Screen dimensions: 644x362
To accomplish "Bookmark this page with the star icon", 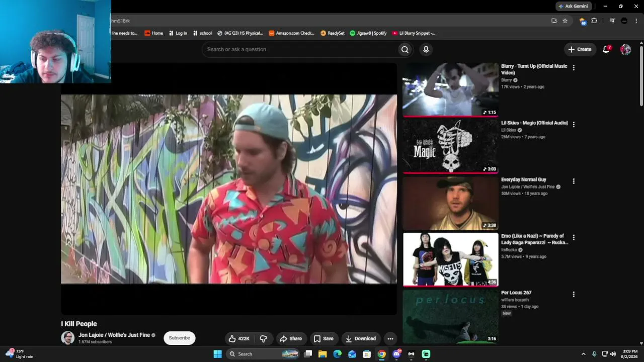I will (x=565, y=21).
